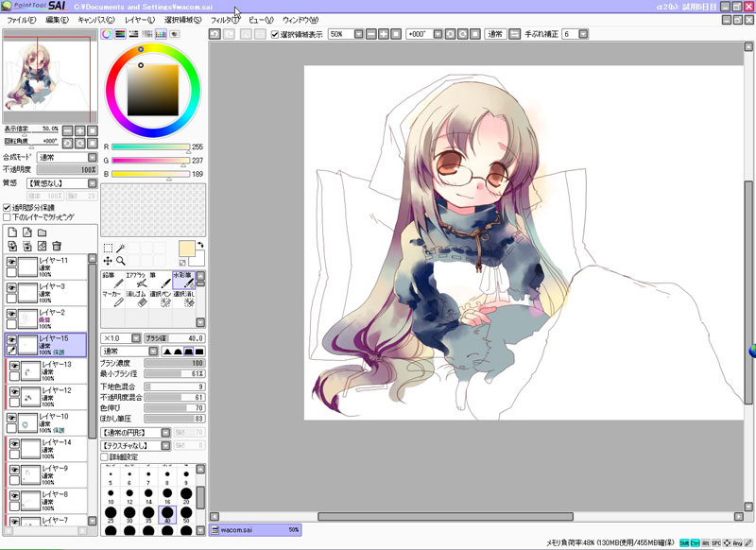Enable the 詳細設定 checkbox
This screenshot has height=550, width=756.
pos(104,457)
